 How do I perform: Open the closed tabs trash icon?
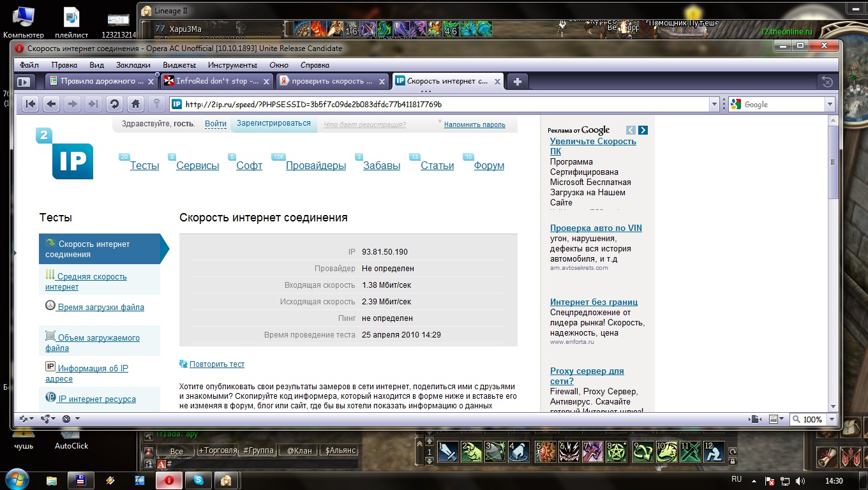tap(827, 82)
